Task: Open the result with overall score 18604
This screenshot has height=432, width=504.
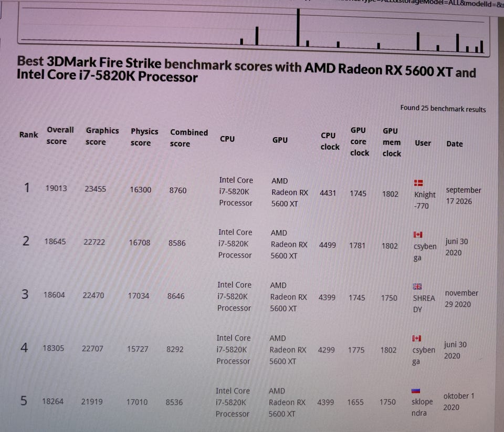Action: [54, 295]
